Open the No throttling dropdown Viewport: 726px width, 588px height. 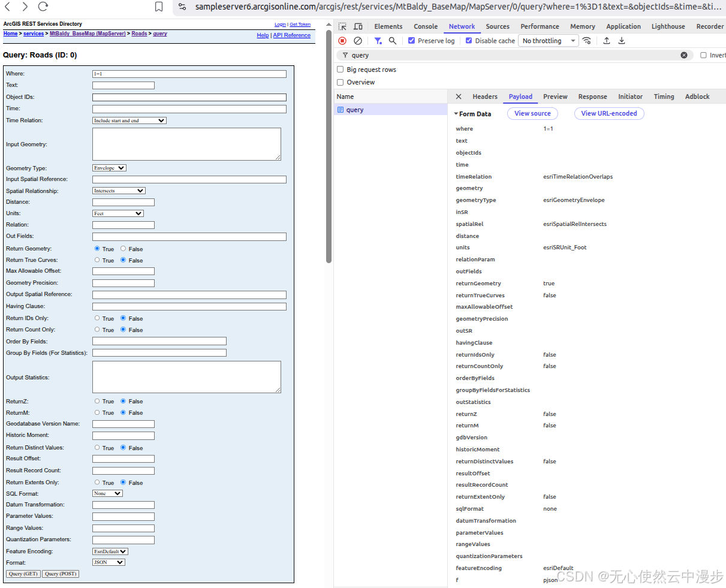(548, 41)
